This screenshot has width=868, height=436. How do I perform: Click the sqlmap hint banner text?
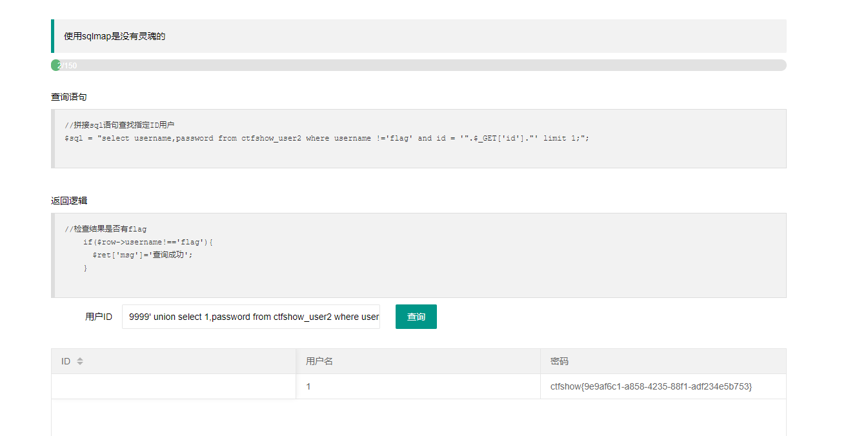pos(115,36)
